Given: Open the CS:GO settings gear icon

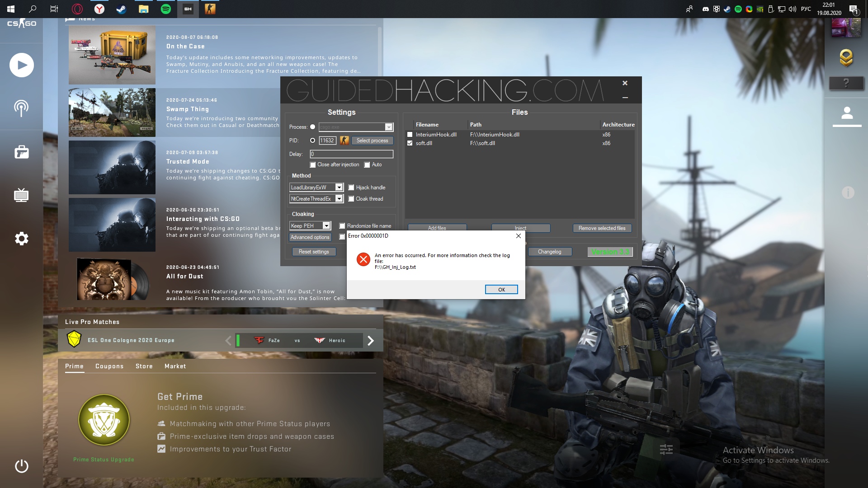Looking at the screenshot, I should coord(21,239).
